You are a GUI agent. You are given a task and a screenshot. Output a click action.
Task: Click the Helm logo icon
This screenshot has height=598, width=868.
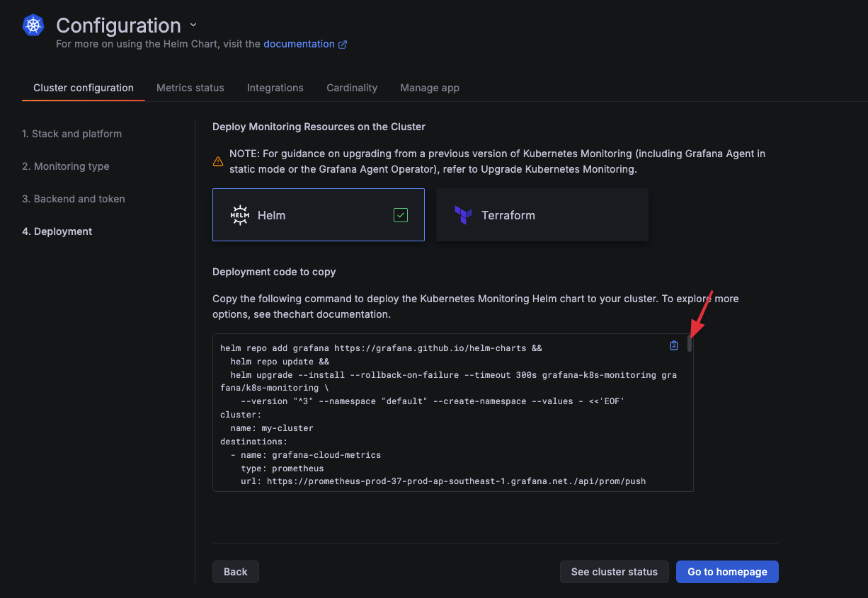coord(240,215)
